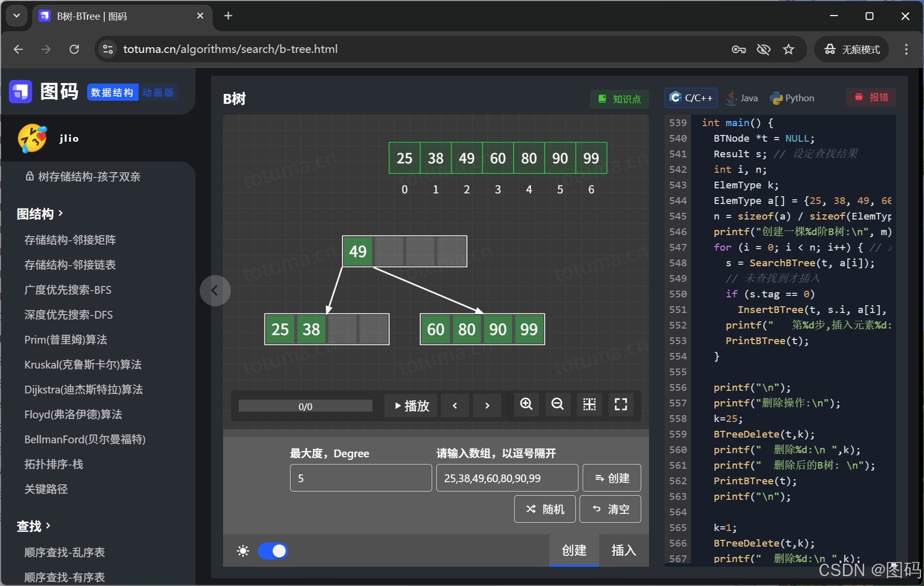The image size is (924, 586).
Task: Click the 图码 logo icon
Action: pos(21,92)
